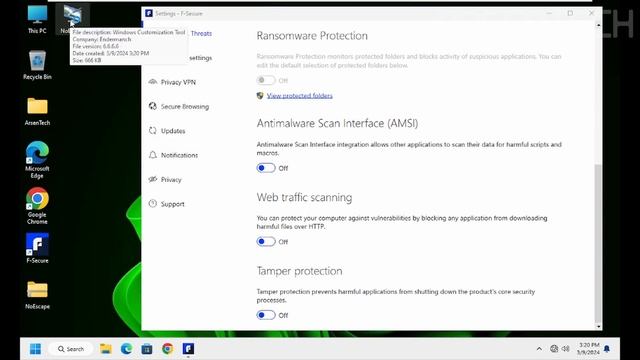Click the scrollbar up arrow

coord(598,25)
